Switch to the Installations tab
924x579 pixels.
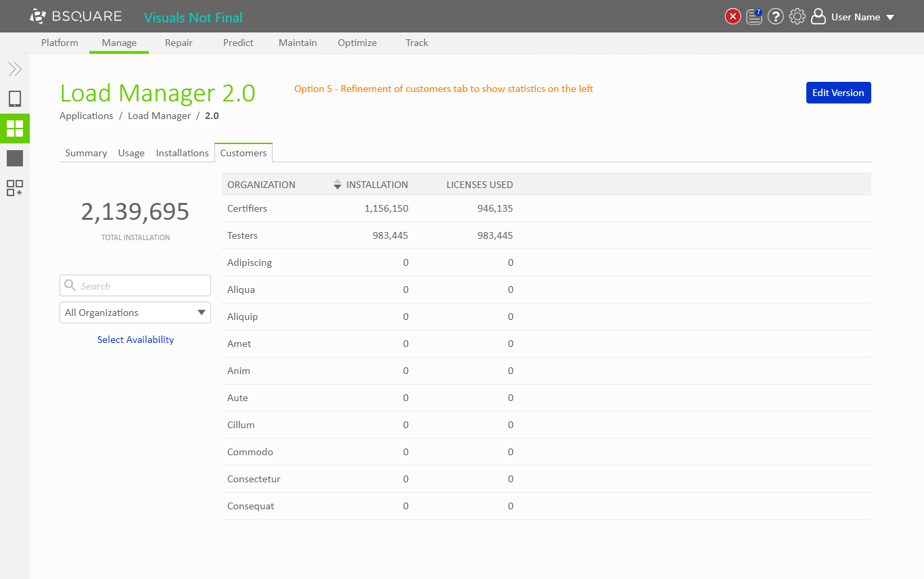pyautogui.click(x=182, y=153)
